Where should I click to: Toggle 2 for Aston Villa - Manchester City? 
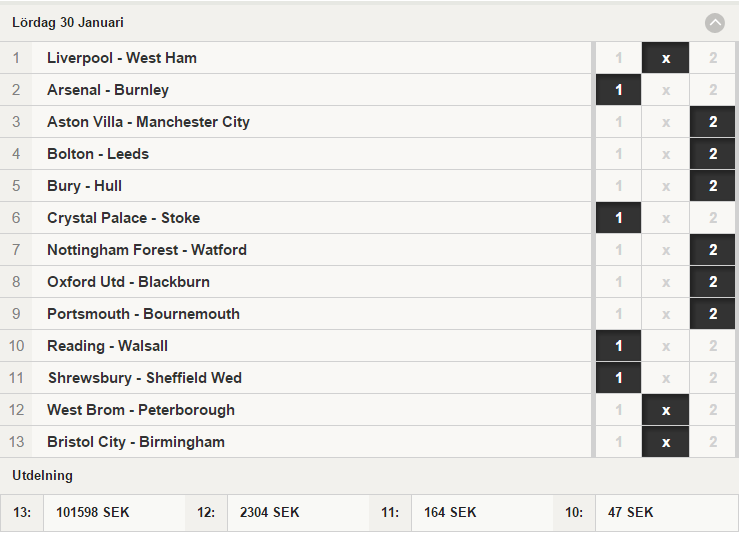point(713,122)
